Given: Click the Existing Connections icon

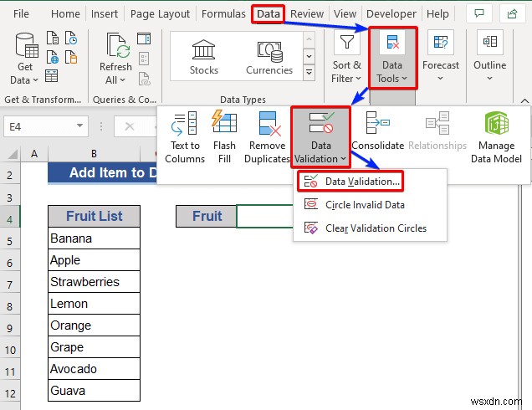Looking at the screenshot, I should coord(71,57).
